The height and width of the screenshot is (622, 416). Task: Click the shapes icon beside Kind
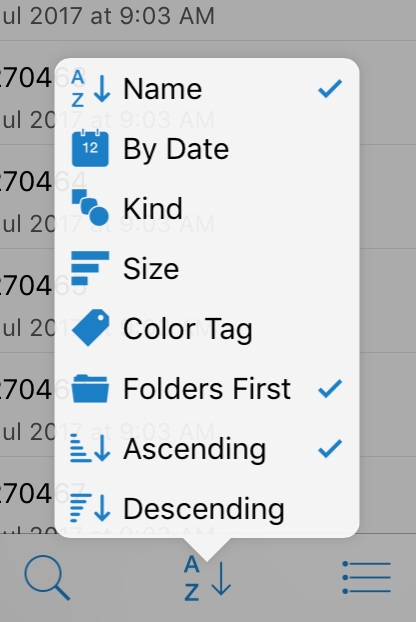[x=90, y=208]
